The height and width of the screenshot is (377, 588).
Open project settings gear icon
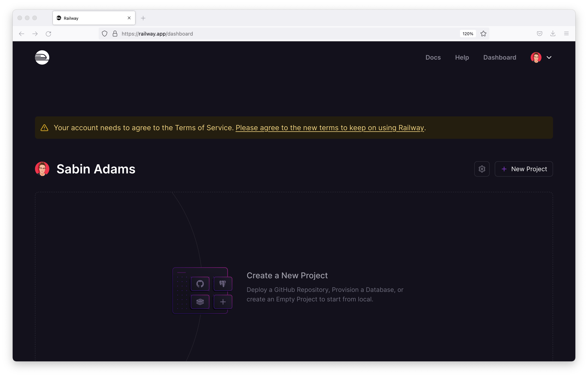click(482, 169)
